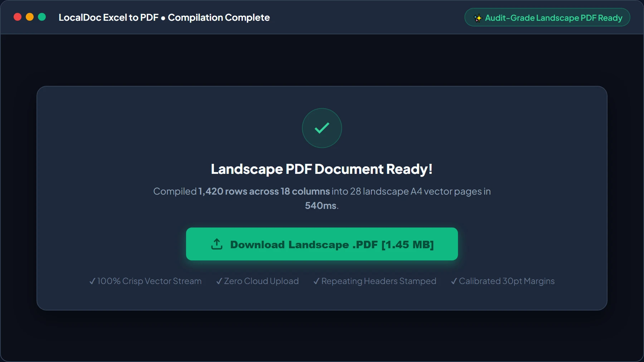
Task: Click the Download Landscape .PDF button
Action: [x=322, y=244]
